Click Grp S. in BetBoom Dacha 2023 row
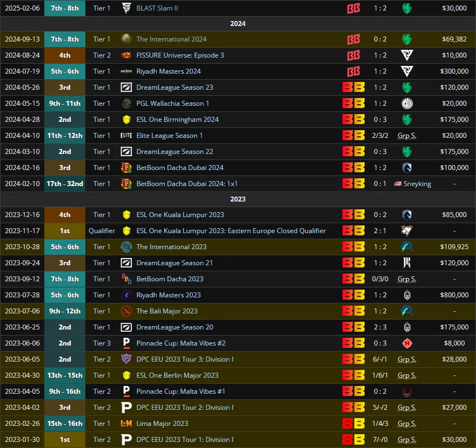 click(x=407, y=279)
